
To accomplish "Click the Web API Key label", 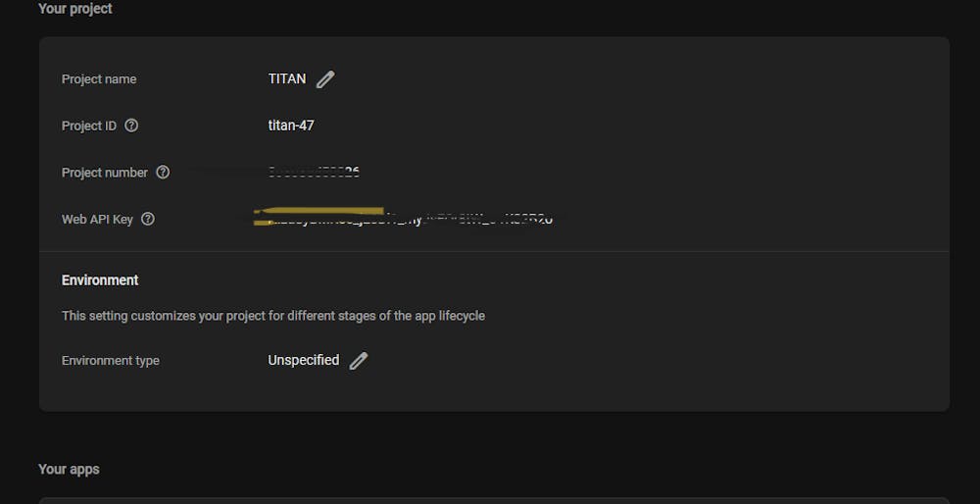I will 97,220.
